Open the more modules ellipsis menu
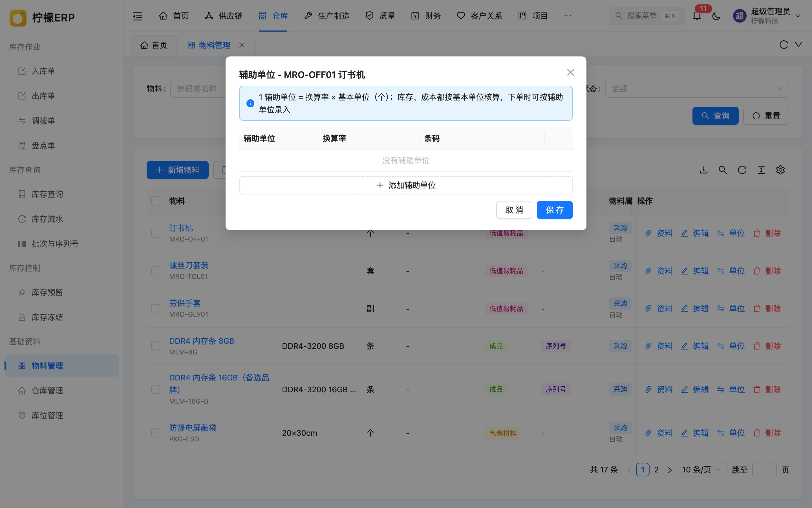 click(x=568, y=16)
